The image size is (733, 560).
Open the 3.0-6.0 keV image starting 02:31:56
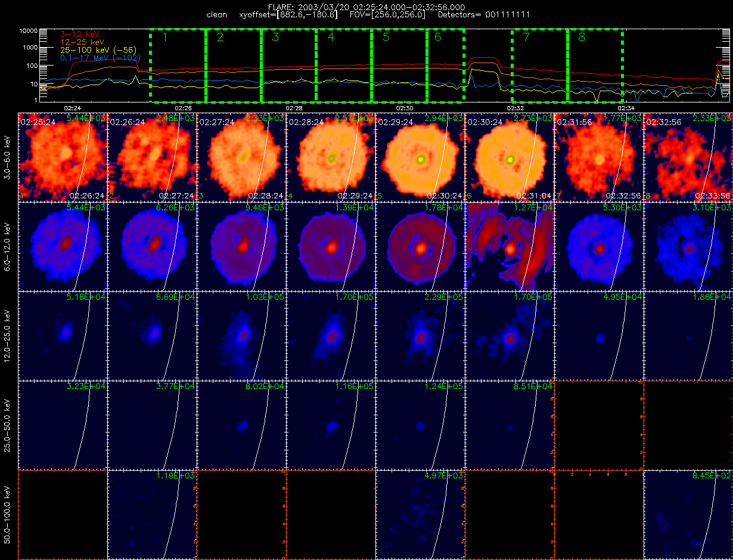(x=600, y=157)
